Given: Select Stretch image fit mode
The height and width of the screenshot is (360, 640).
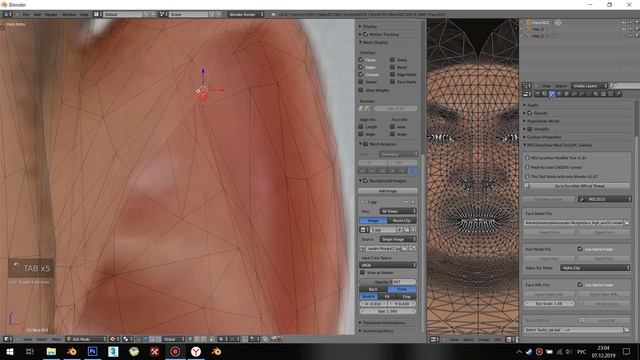Looking at the screenshot, I should pos(369,296).
